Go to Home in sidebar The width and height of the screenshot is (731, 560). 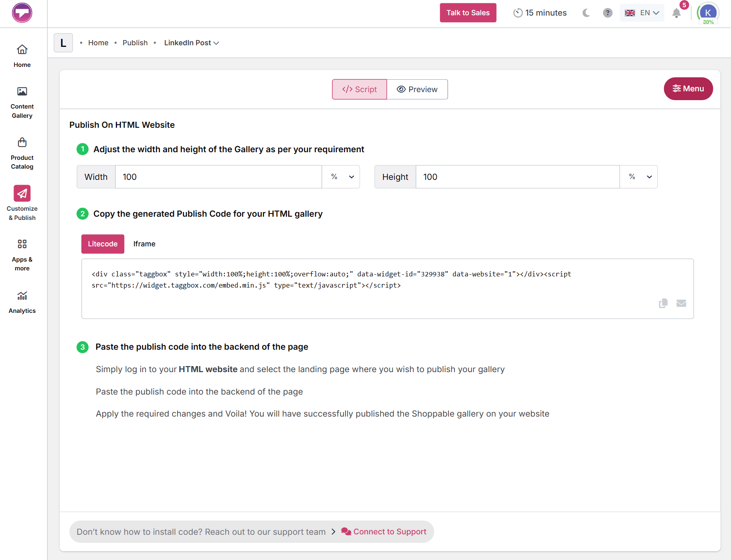(22, 56)
